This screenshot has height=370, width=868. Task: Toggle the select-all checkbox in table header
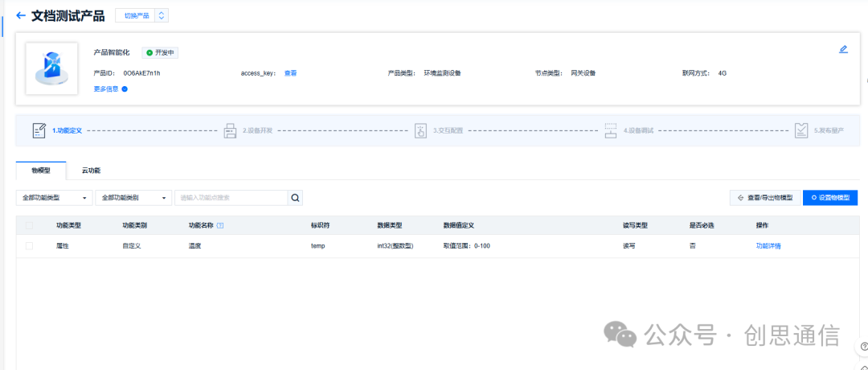click(x=30, y=226)
